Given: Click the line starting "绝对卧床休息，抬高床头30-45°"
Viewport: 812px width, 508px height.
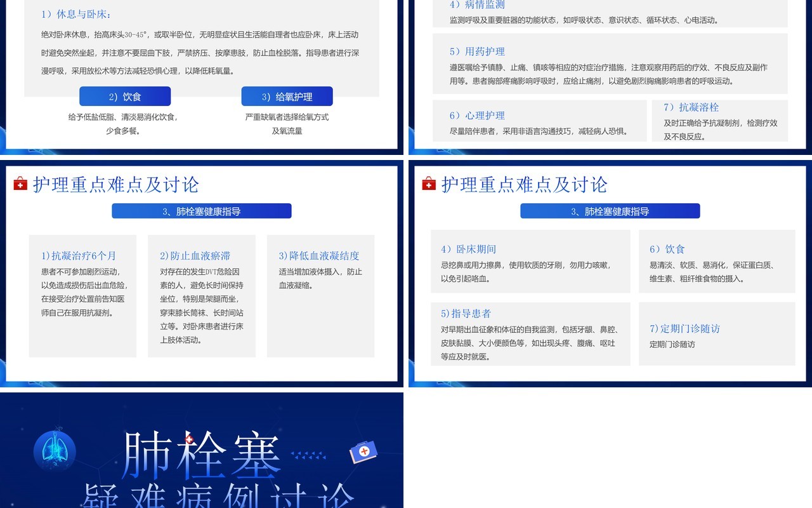Looking at the screenshot, I should (x=200, y=35).
